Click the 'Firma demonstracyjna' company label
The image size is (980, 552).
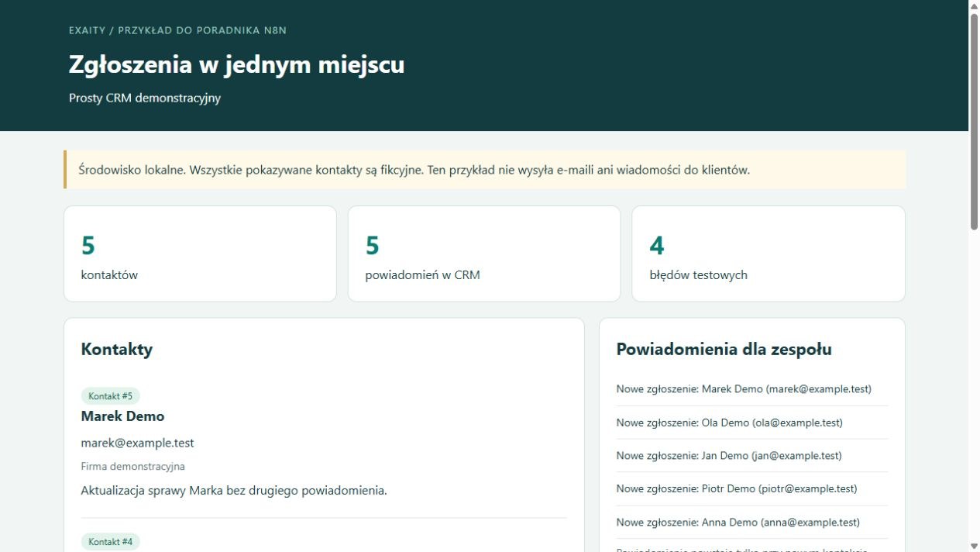(x=132, y=467)
